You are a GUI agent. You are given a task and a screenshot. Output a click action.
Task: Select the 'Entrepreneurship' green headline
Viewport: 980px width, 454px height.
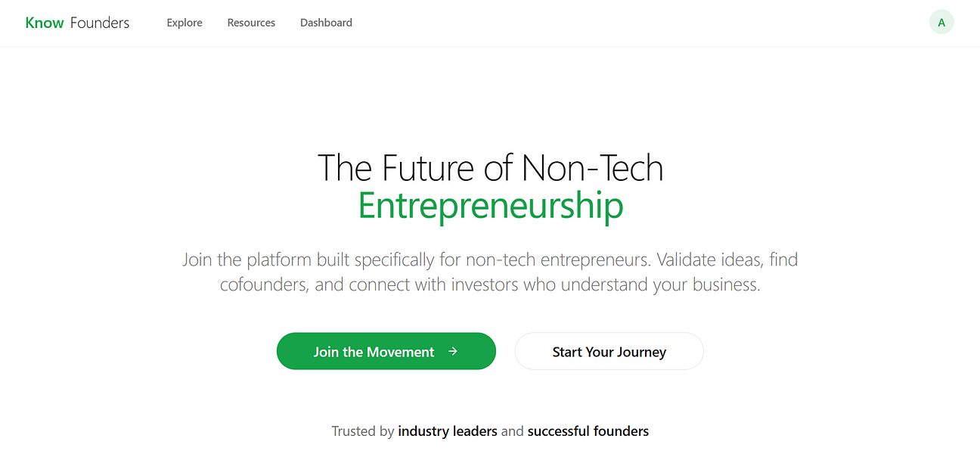(x=490, y=205)
